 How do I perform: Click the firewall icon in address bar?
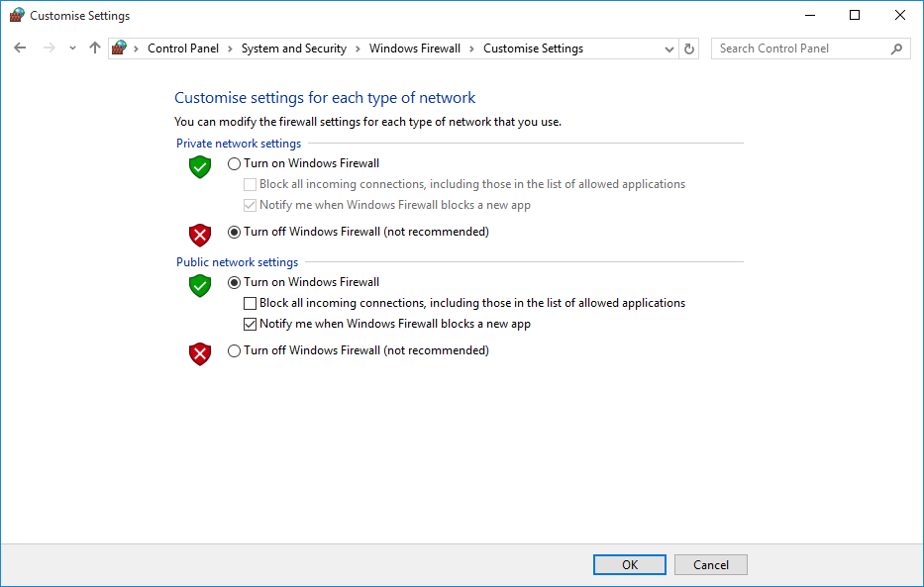tap(120, 48)
